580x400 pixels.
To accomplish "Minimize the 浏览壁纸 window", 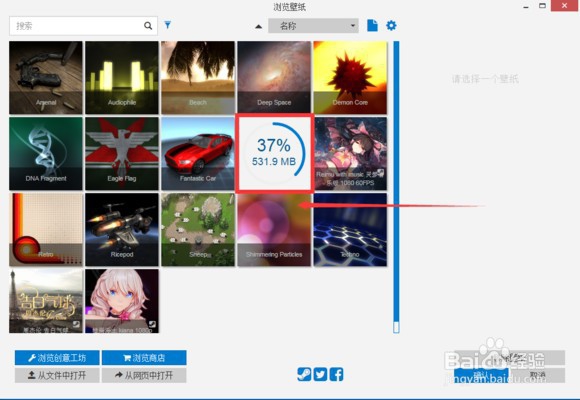I will [526, 6].
